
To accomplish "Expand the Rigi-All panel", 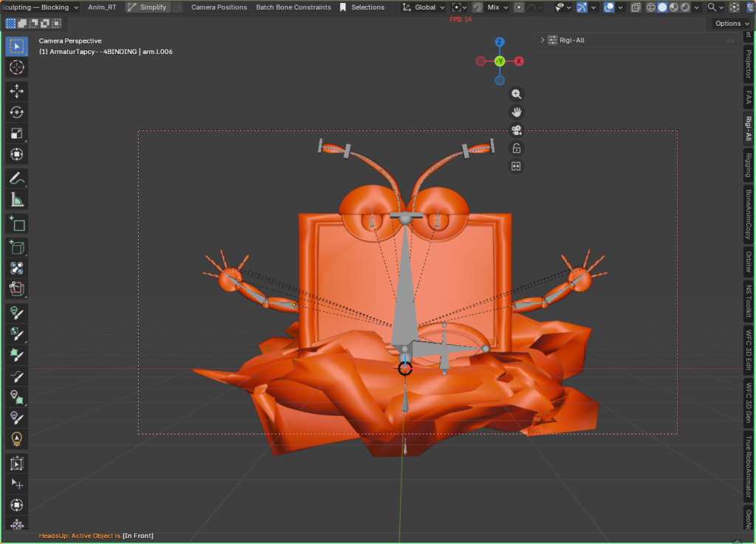I will 543,41.
